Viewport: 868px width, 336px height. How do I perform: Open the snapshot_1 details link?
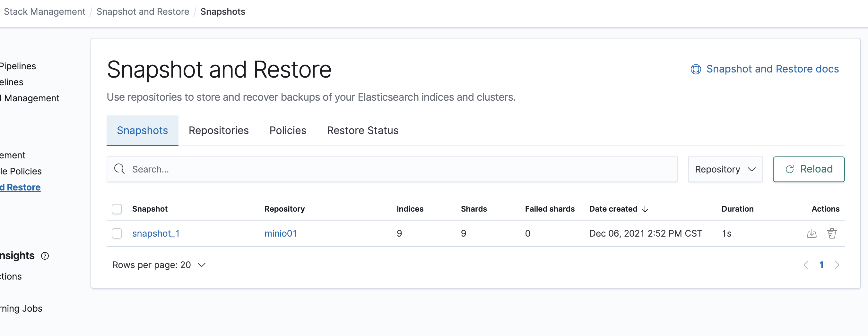pos(156,233)
